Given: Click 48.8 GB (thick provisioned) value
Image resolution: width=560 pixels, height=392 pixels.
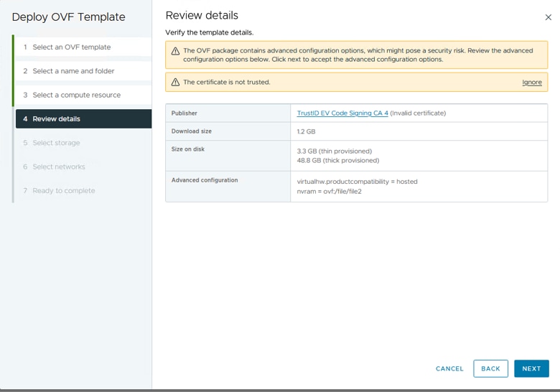Looking at the screenshot, I should pyautogui.click(x=338, y=160).
